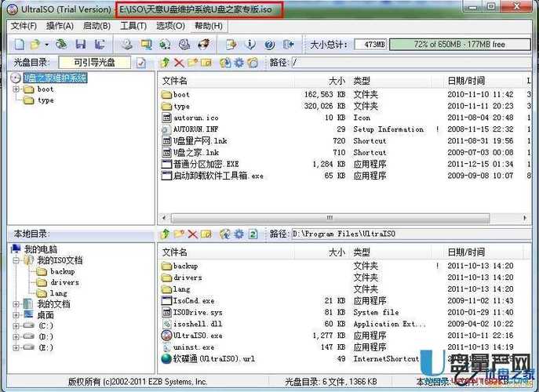Click the last folder-view icon in disc toolbar
This screenshot has width=539, height=392.
[x=253, y=63]
